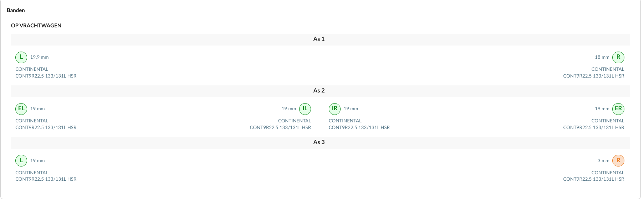Click the CONT9R22.5 spec under As 3 right

(x=594, y=179)
